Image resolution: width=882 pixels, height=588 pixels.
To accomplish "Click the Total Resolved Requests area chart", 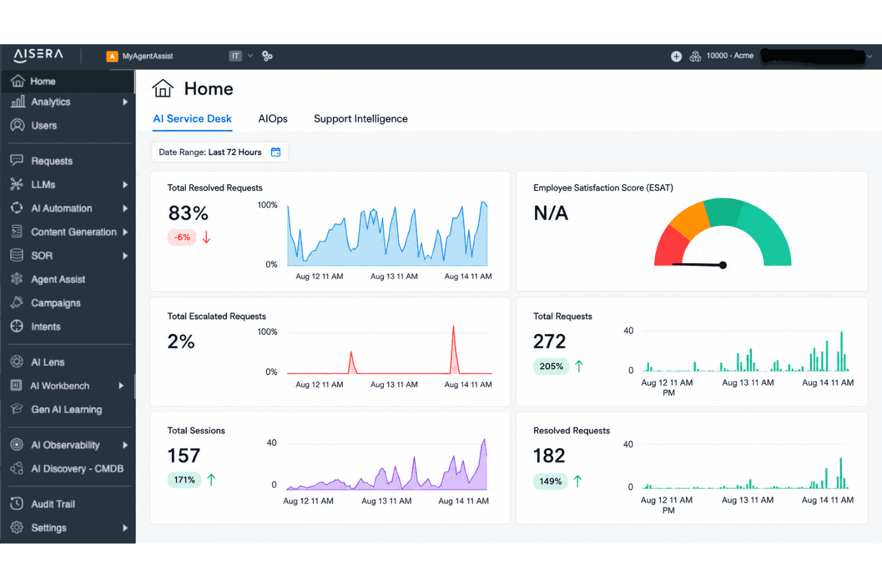I will (x=387, y=234).
